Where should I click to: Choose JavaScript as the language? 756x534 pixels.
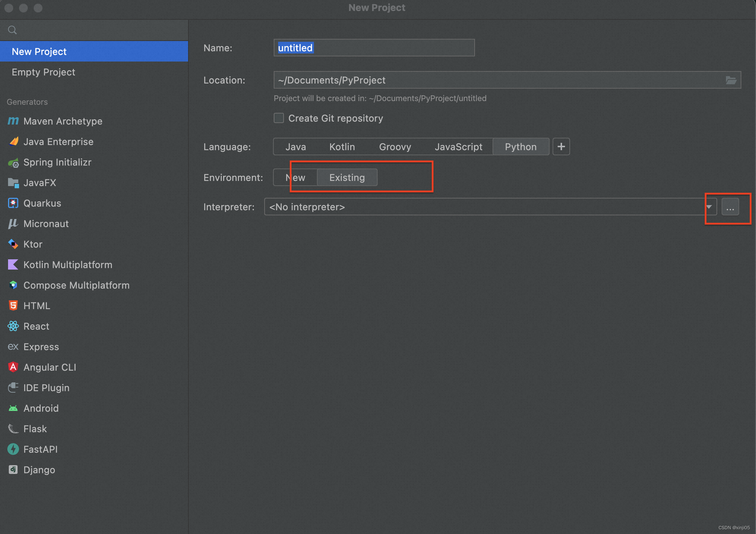pyautogui.click(x=458, y=147)
